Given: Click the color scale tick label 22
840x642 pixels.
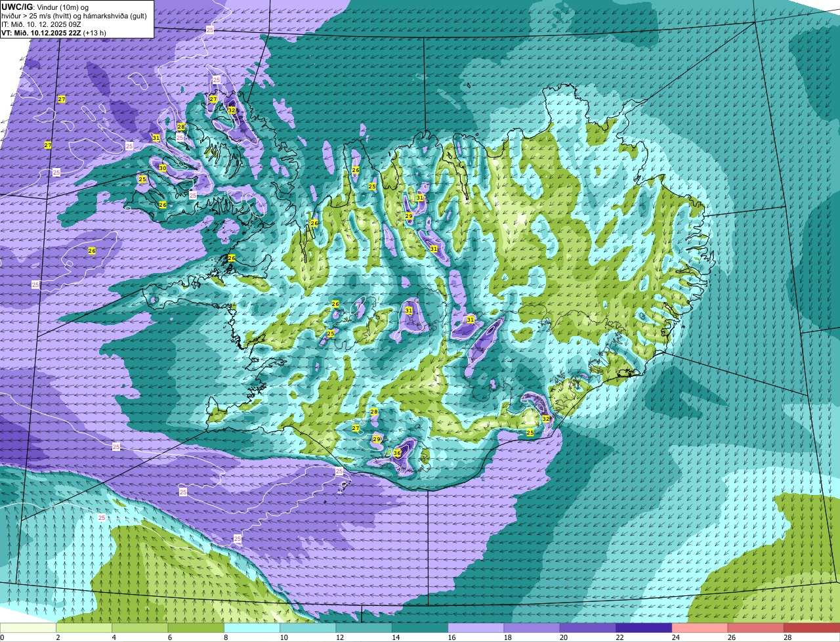Looking at the screenshot, I should pyautogui.click(x=619, y=637).
